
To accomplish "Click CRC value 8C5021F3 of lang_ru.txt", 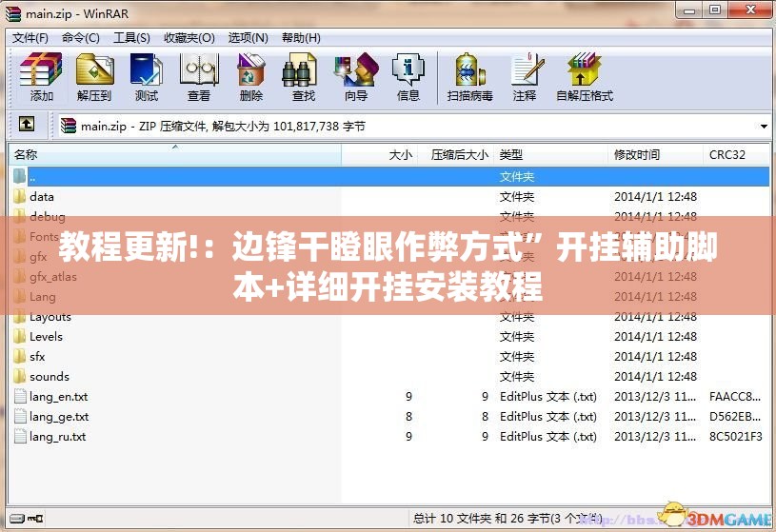I will tap(736, 437).
